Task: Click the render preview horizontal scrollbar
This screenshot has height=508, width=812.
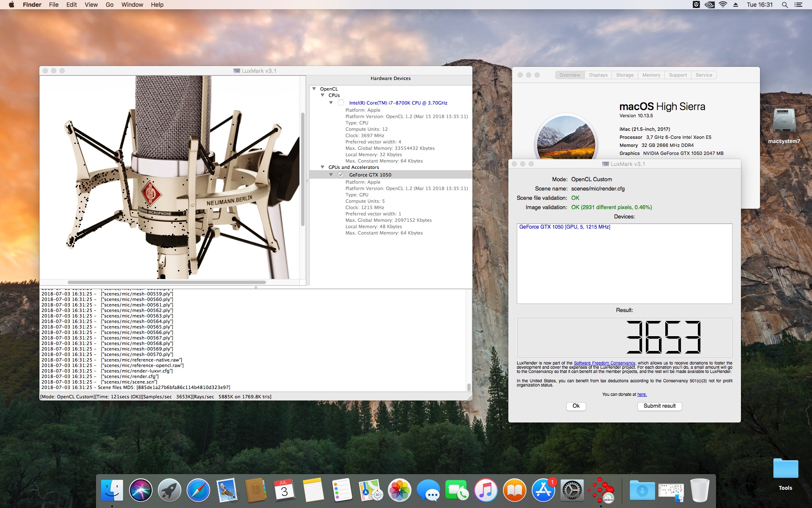Action: (x=167, y=282)
